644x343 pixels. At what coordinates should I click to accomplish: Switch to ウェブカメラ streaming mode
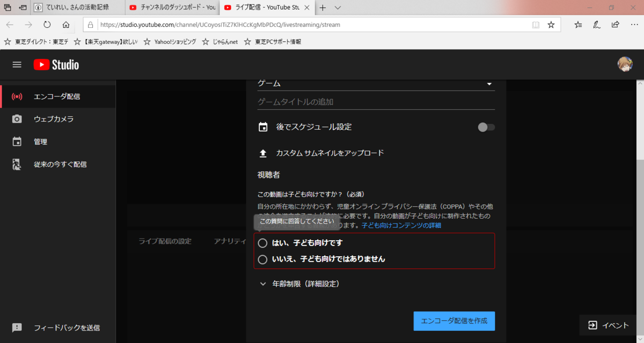click(54, 119)
